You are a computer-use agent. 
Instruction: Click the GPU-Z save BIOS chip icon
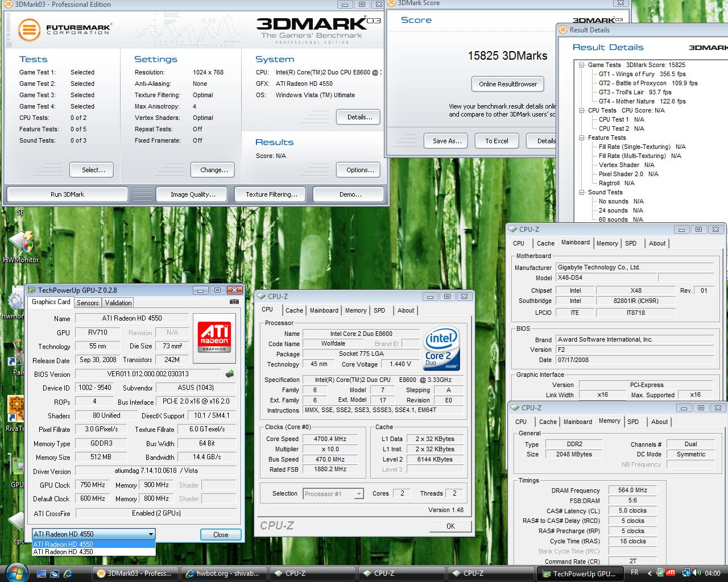pos(230,374)
